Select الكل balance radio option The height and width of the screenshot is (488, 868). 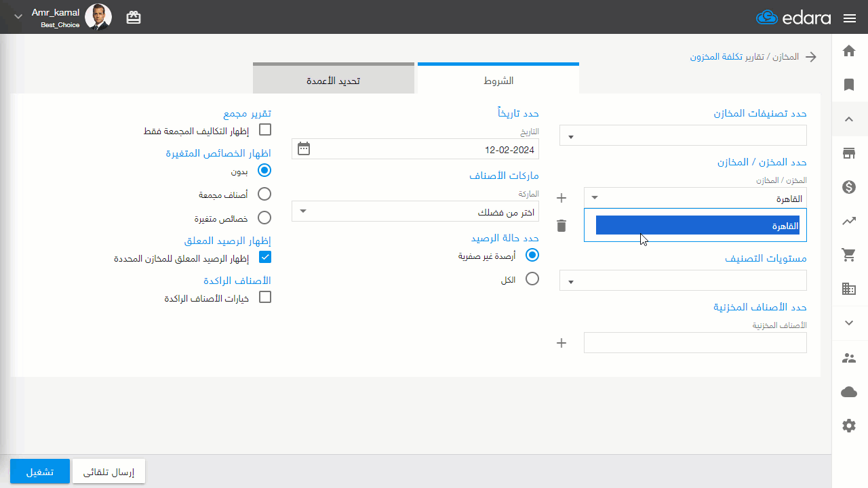coord(532,279)
